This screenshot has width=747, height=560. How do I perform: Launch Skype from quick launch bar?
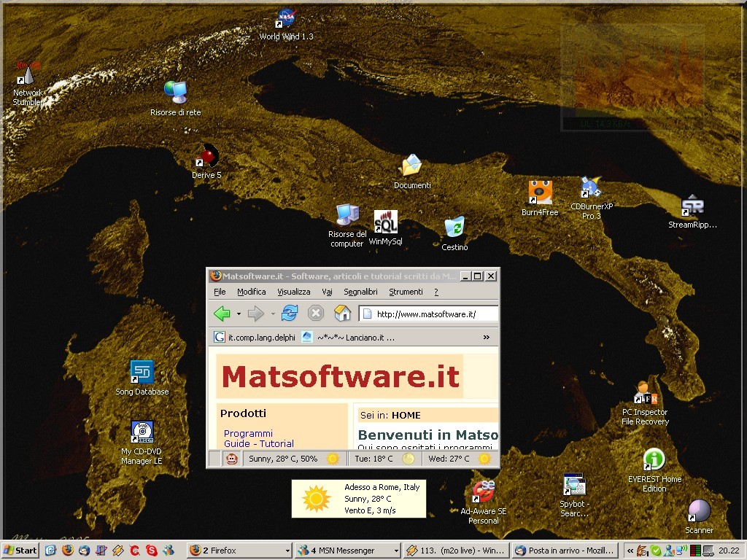tap(152, 551)
